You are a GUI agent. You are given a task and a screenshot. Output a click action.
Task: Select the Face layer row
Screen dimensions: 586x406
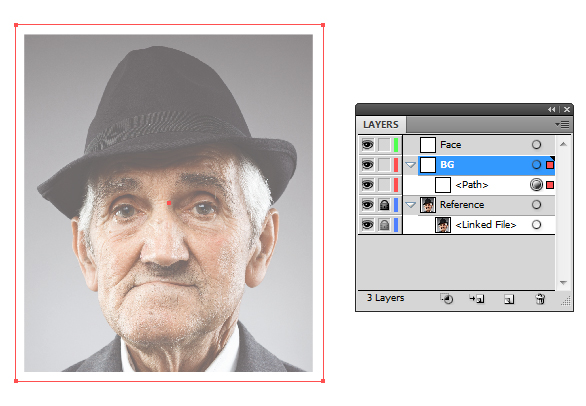click(x=479, y=145)
